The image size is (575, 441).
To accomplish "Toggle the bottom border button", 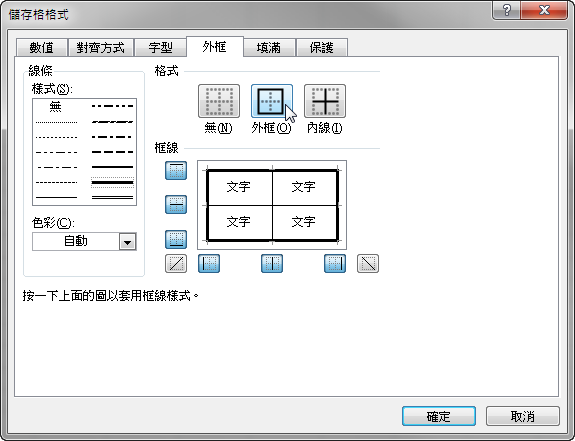I will (176, 239).
